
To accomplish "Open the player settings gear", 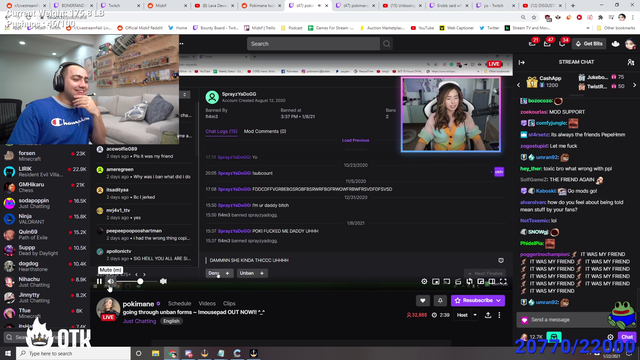I will (x=424, y=281).
